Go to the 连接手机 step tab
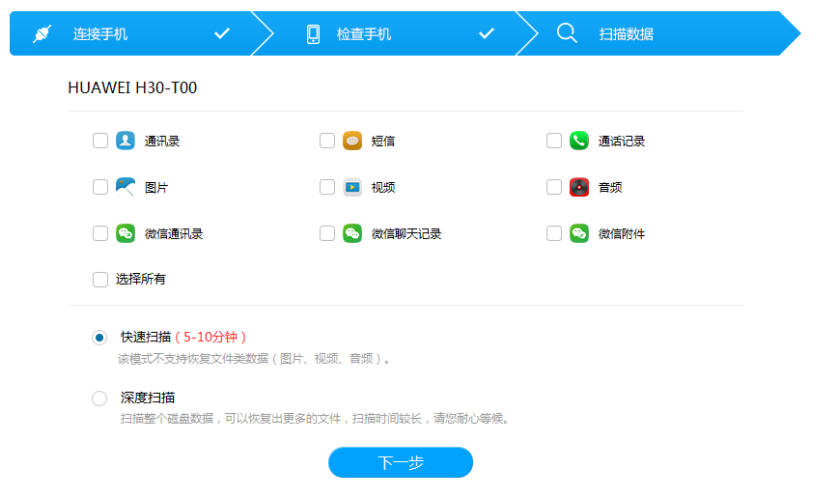The width and height of the screenshot is (817, 489). coord(130,34)
